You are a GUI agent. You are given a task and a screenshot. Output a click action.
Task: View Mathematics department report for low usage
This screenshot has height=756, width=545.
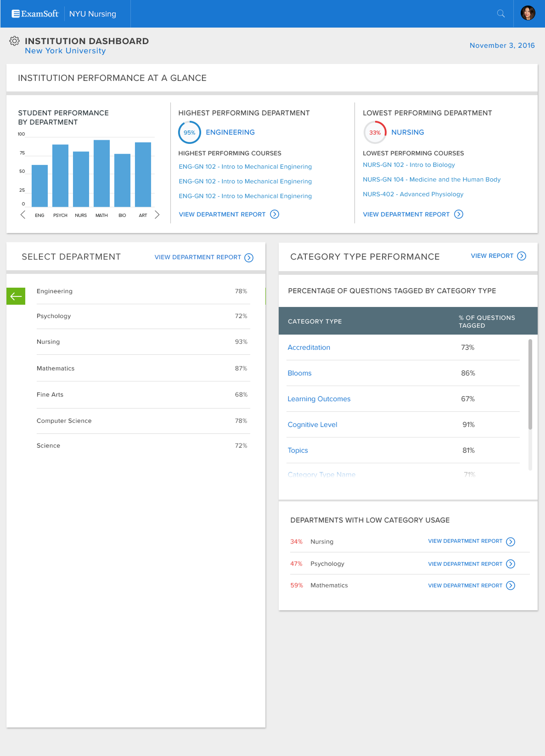point(465,586)
